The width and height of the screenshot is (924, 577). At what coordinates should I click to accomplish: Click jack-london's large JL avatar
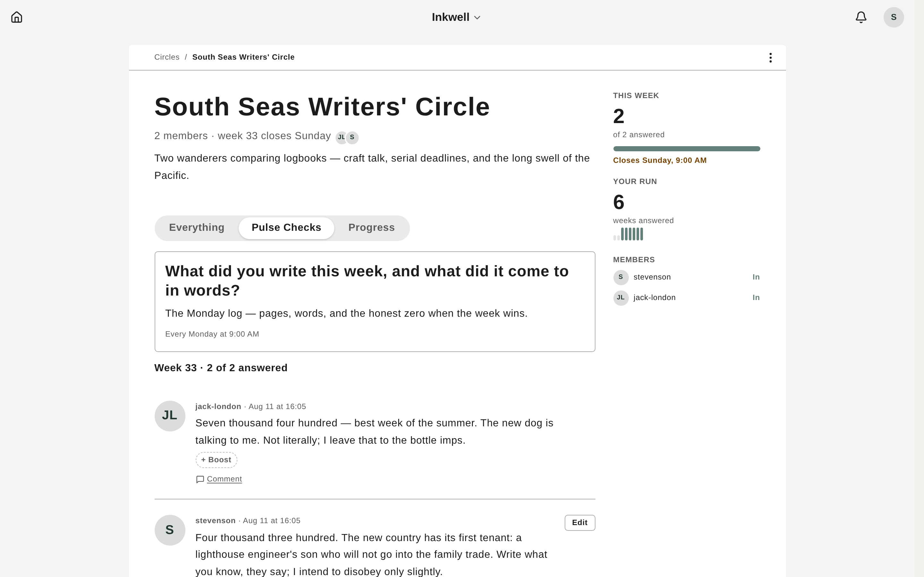(170, 416)
